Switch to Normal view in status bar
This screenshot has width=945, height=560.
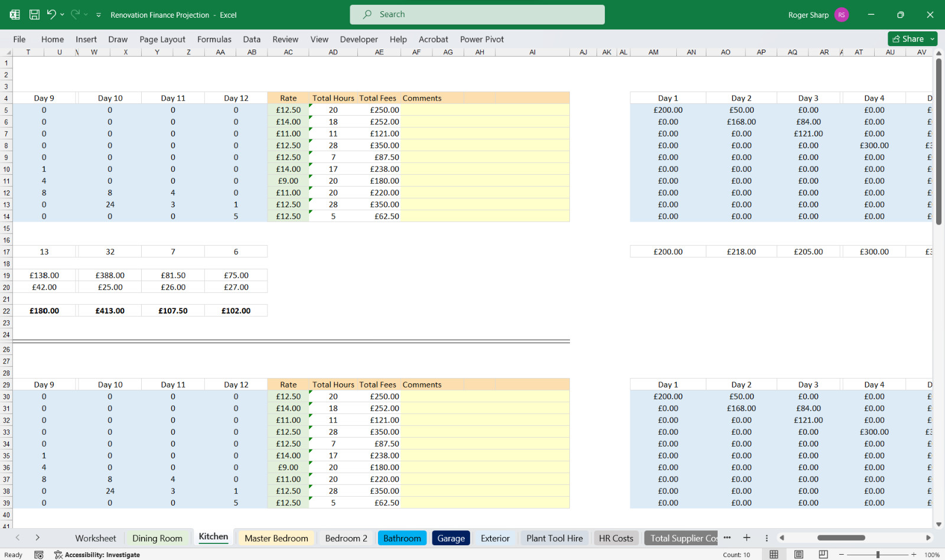(x=774, y=554)
